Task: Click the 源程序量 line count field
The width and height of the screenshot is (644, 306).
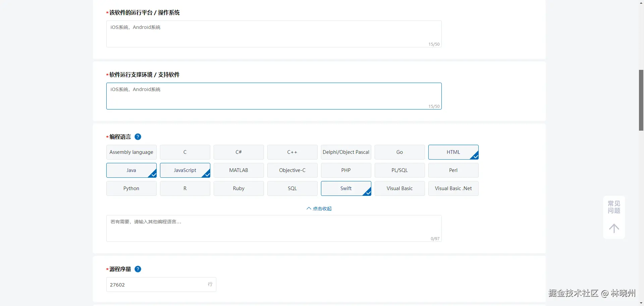Action: [158, 285]
